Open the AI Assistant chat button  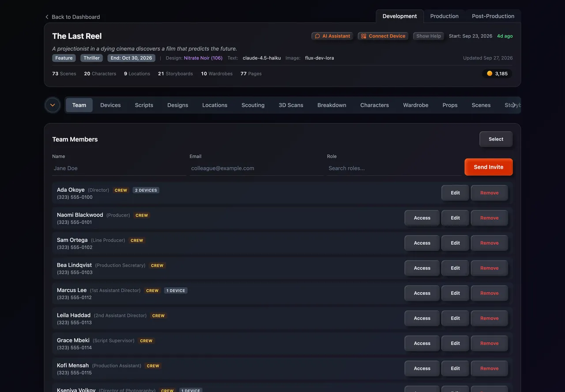332,36
